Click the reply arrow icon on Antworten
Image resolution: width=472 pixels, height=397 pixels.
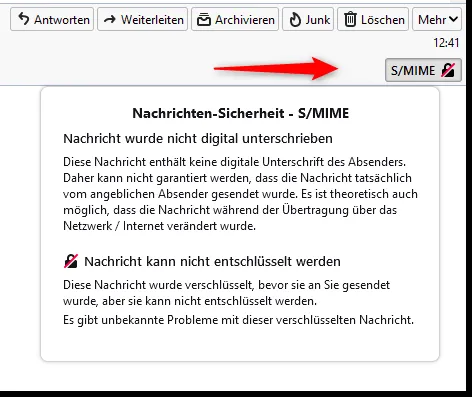tap(23, 19)
